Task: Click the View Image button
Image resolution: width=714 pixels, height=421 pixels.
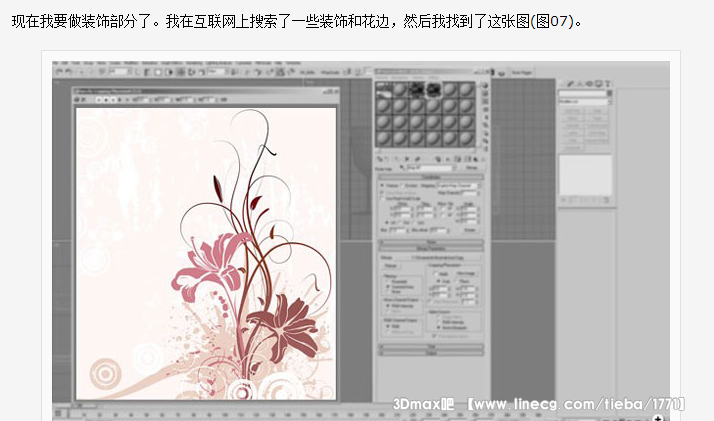Action: [x=466, y=274]
